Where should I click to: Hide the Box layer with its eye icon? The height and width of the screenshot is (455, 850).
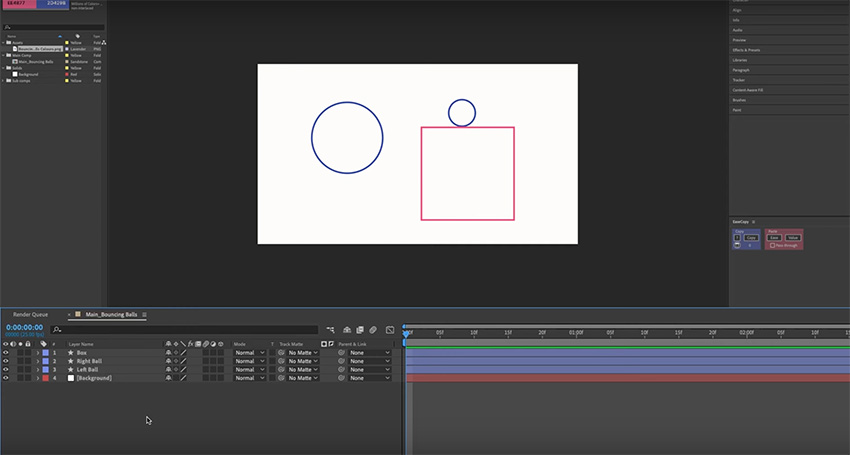[x=6, y=353]
